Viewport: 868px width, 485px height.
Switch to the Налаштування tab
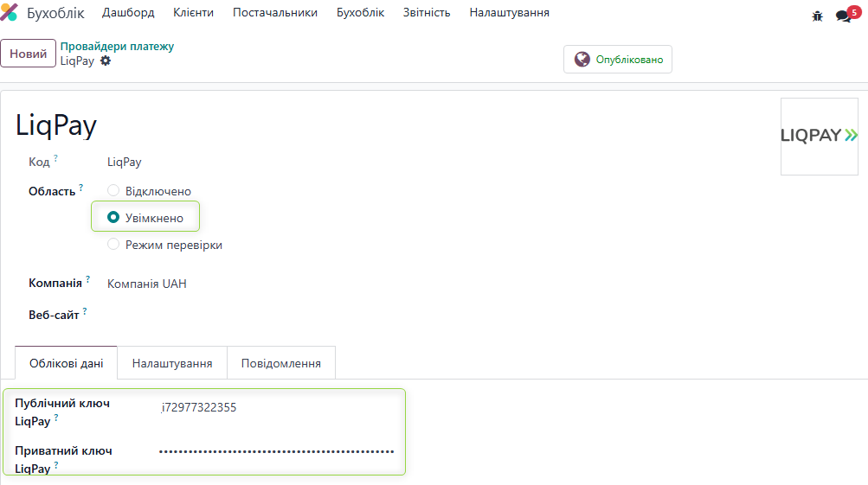pyautogui.click(x=172, y=363)
